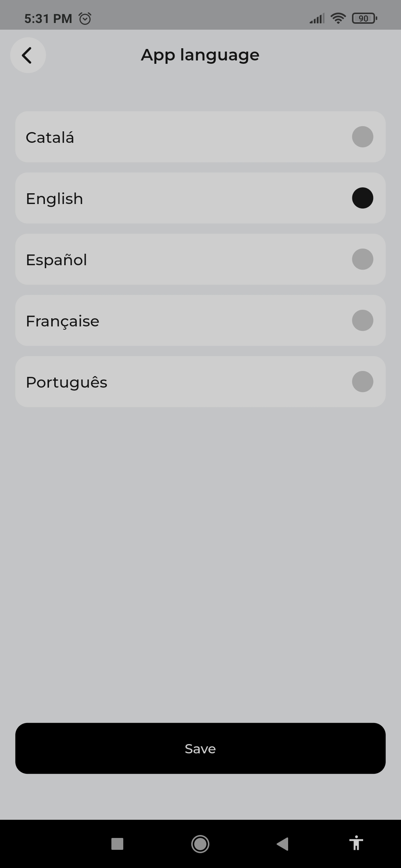Tap the Android home circle icon

pyautogui.click(x=200, y=844)
